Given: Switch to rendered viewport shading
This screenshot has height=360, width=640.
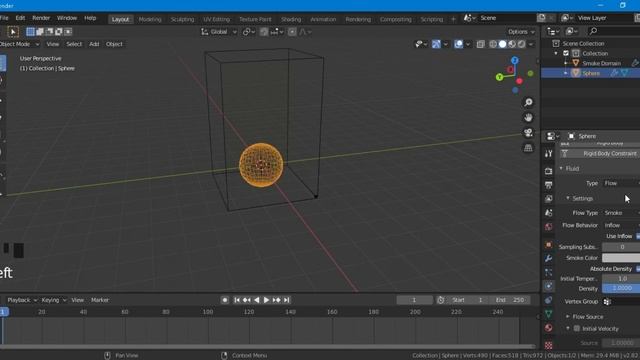Looking at the screenshot, I should pos(521,44).
